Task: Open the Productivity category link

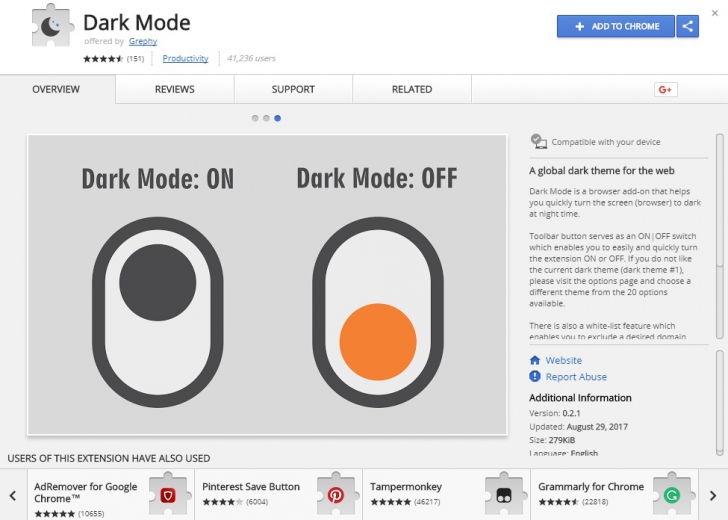Action: pyautogui.click(x=185, y=58)
